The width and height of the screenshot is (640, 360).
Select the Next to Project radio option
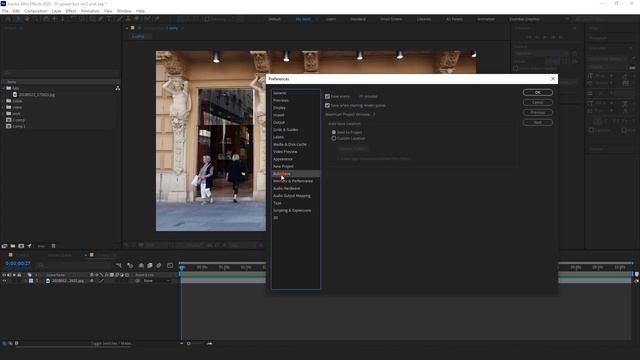(334, 132)
